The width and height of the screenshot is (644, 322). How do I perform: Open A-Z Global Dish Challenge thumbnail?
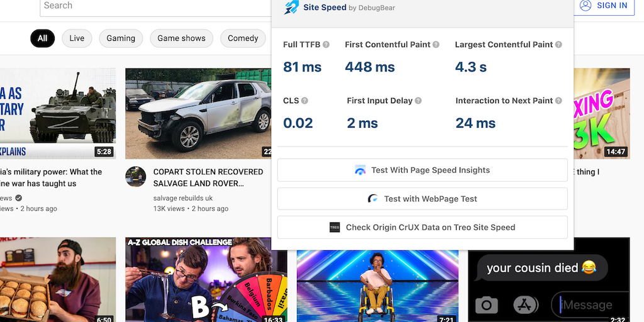206,280
